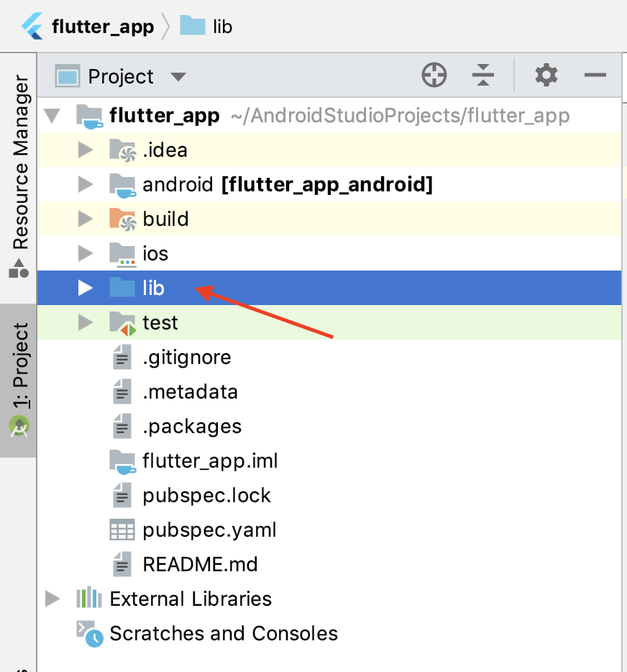Click the pubspec.lock file icon
Viewport: 627px width, 672px height.
point(122,495)
